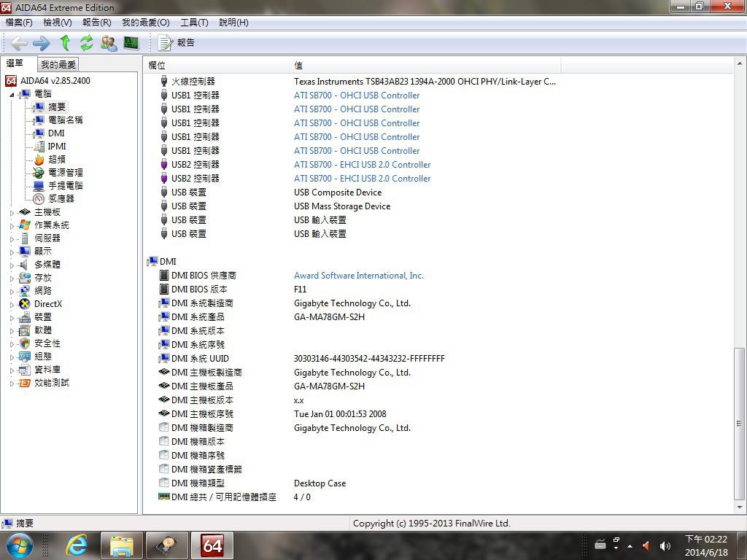Open the 檔案(F) menu
This screenshot has width=747, height=560.
pos(19,23)
